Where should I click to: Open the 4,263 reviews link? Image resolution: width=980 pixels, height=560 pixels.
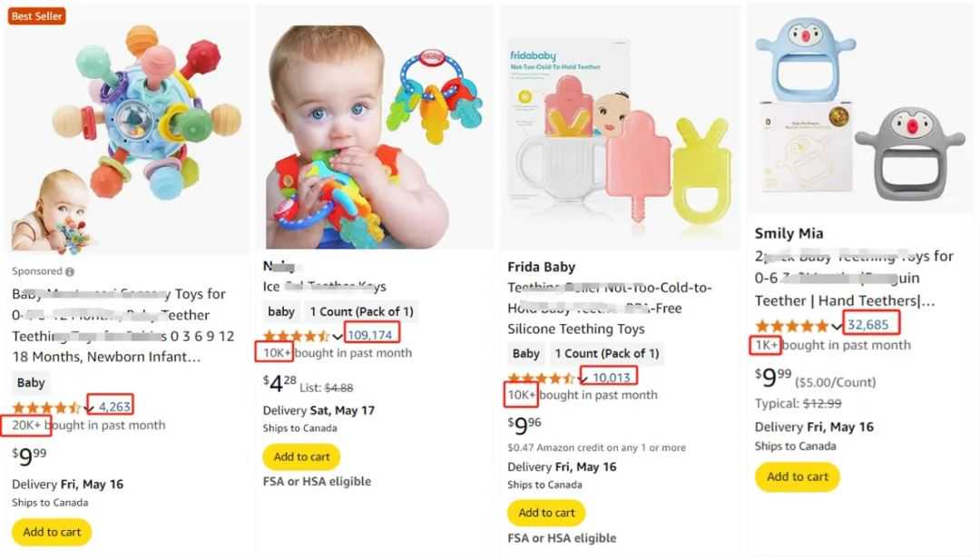tap(114, 407)
